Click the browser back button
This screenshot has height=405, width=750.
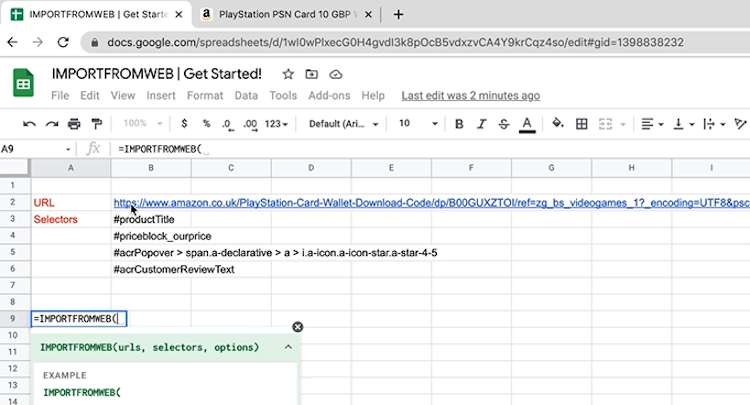pos(12,42)
